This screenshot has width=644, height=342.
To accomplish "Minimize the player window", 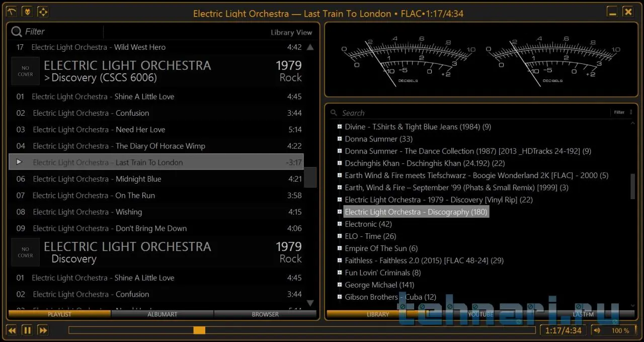I will [x=612, y=11].
